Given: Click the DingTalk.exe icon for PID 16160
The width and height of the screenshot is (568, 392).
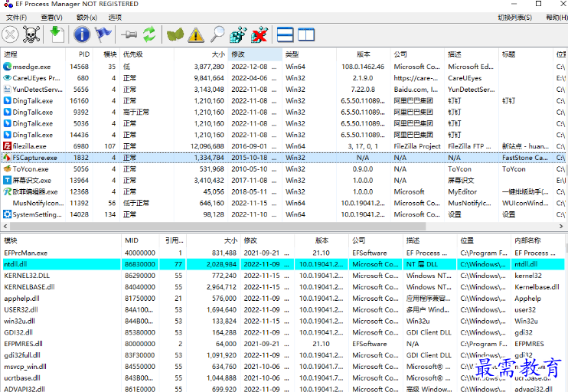Looking at the screenshot, I should click(7, 101).
